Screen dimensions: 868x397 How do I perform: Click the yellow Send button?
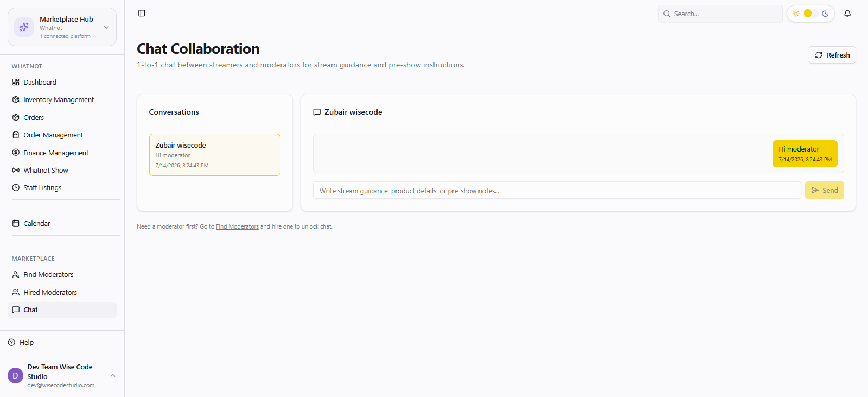tap(825, 190)
